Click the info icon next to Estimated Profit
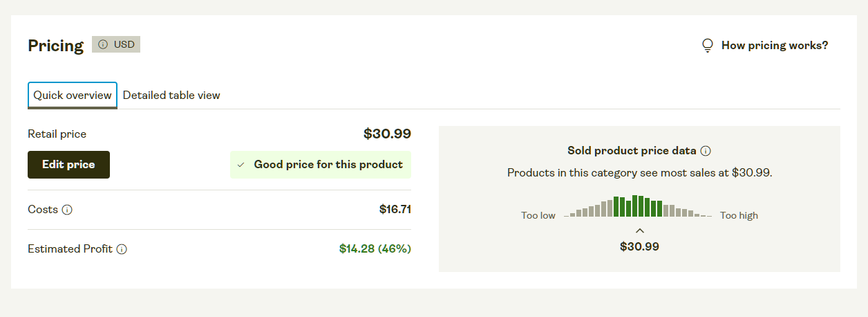 [x=122, y=249]
